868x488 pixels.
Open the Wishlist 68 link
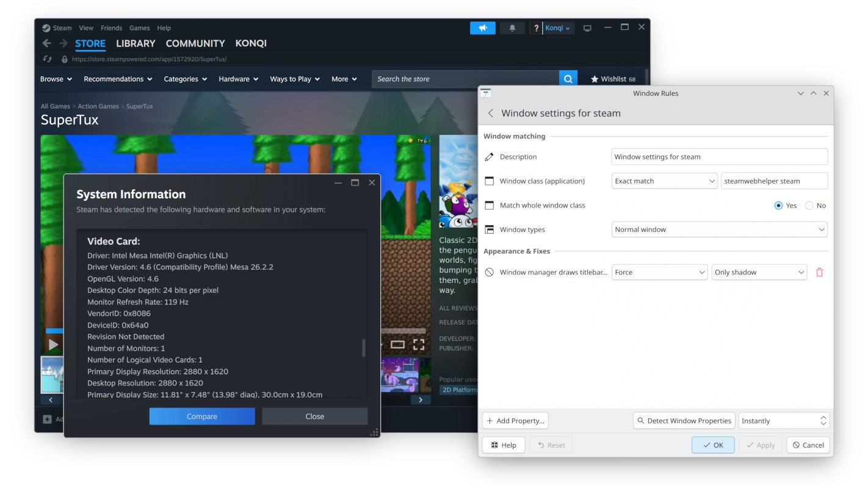[613, 79]
